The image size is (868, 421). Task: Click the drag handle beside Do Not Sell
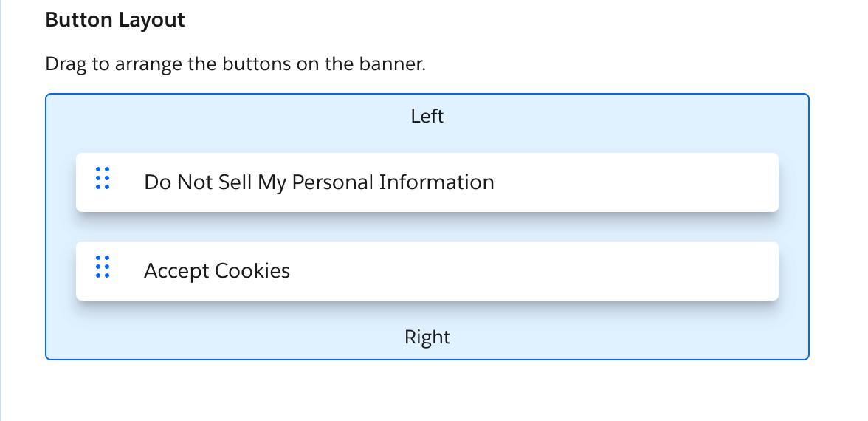pos(103,178)
